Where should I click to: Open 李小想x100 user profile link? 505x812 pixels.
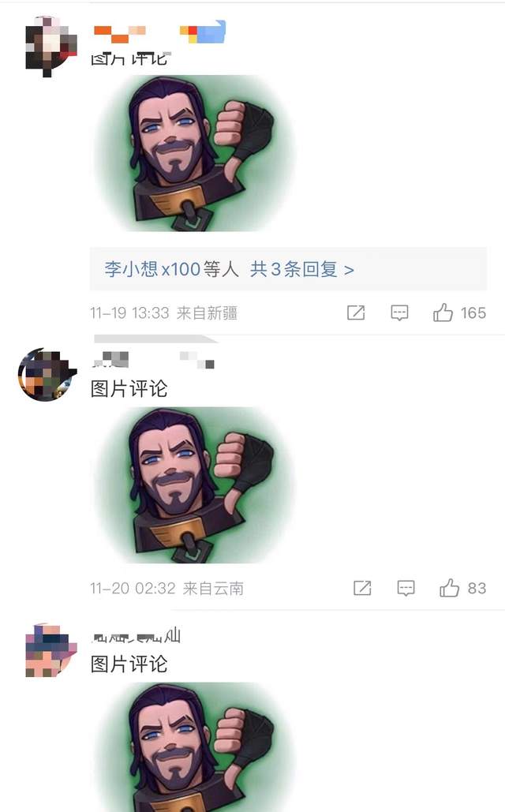coord(152,269)
